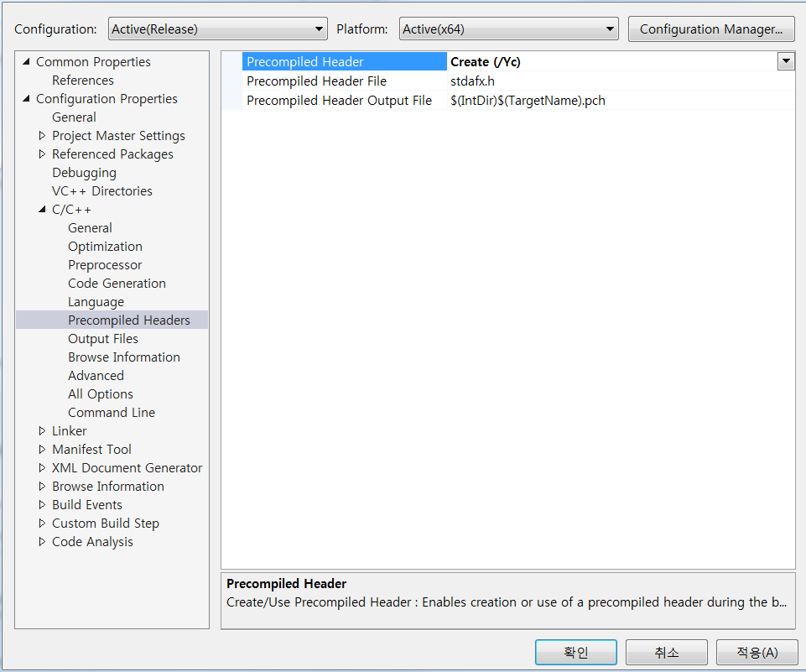The height and width of the screenshot is (672, 806).
Task: Expand the top-level Browse Information node
Action: 42,487
